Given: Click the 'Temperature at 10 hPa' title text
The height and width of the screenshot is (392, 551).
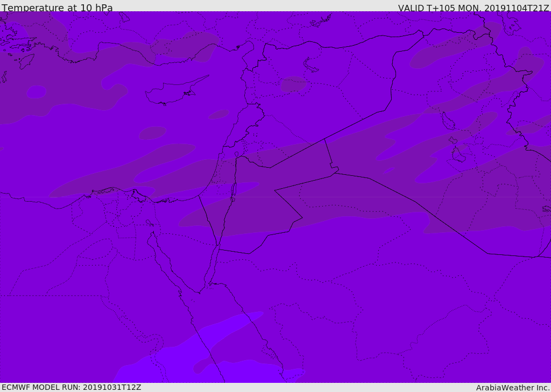Looking at the screenshot, I should click(x=57, y=8).
